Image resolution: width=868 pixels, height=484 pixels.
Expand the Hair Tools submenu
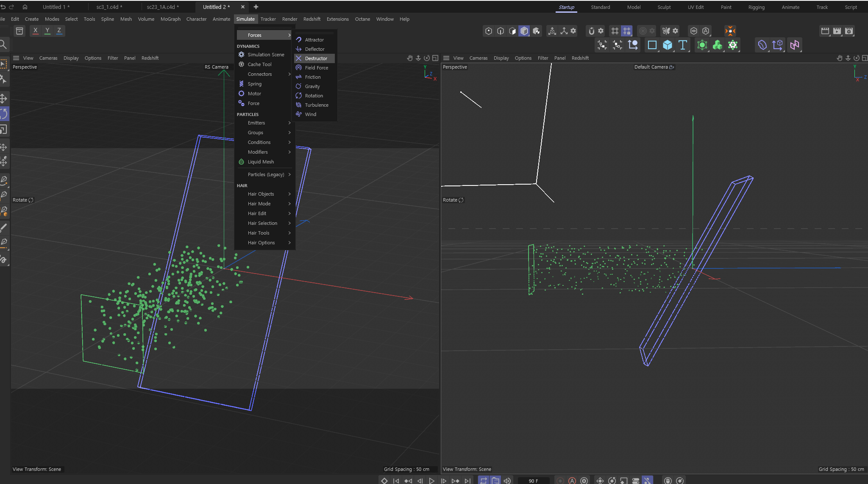(264, 233)
